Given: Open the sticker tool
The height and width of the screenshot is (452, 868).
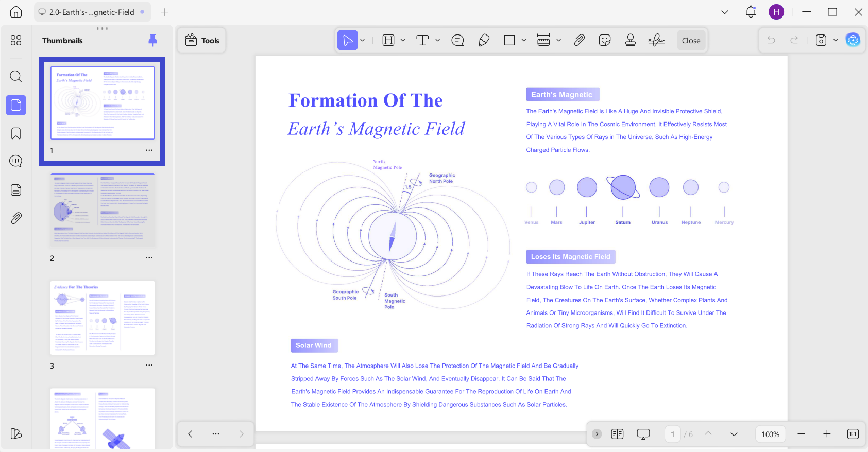Looking at the screenshot, I should 605,40.
